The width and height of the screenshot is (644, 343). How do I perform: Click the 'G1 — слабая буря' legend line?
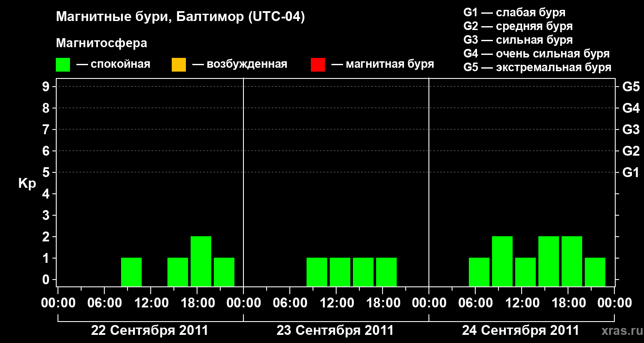coord(514,12)
